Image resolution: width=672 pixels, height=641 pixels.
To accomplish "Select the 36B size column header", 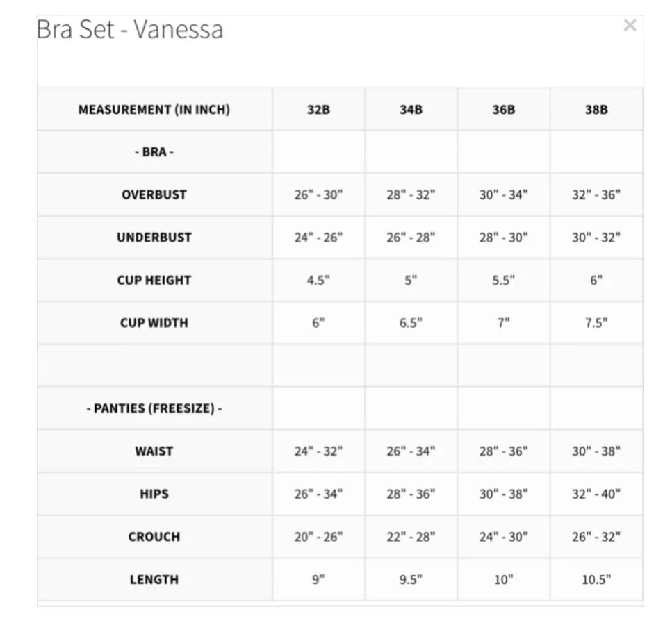I will coord(504,110).
